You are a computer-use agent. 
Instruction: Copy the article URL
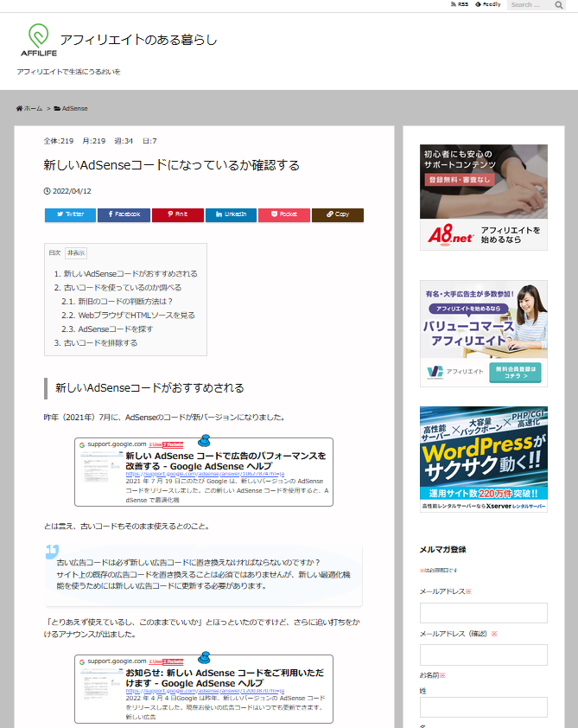pyautogui.click(x=338, y=214)
